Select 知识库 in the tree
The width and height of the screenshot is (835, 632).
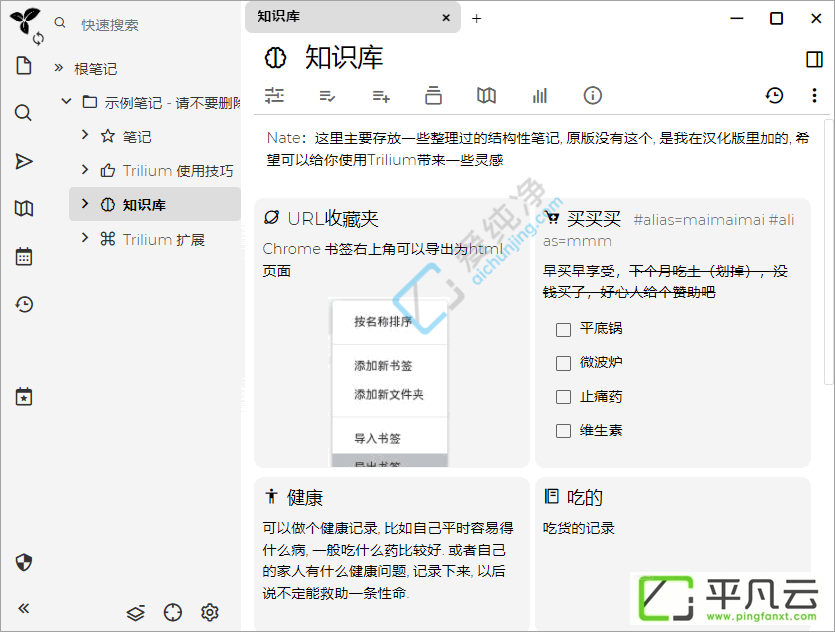tap(144, 205)
